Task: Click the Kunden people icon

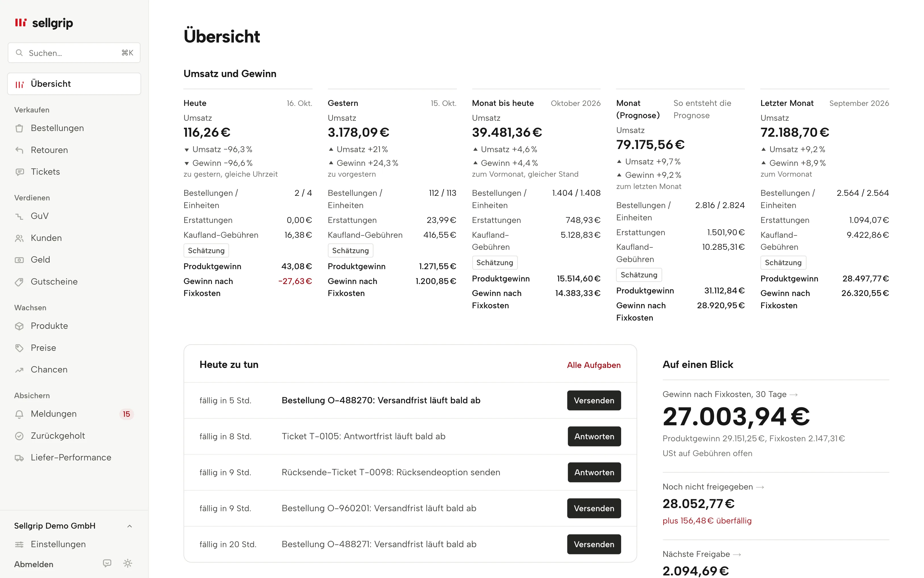Action: 19,238
